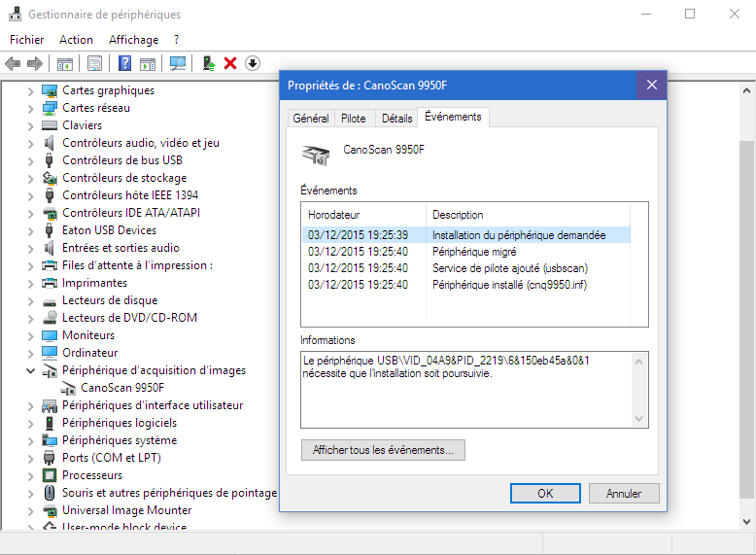Click the Back arrow toolbar icon
Viewport: 756px width, 555px height.
13,63
